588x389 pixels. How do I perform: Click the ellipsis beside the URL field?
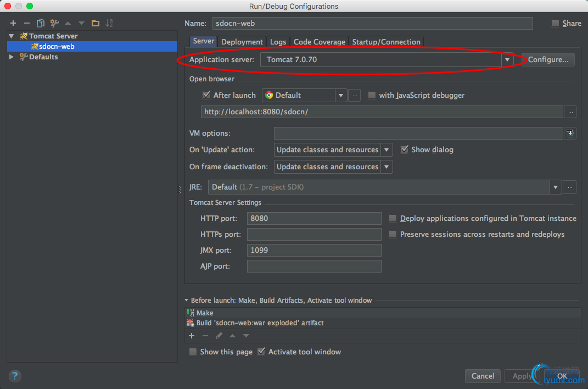click(x=570, y=112)
